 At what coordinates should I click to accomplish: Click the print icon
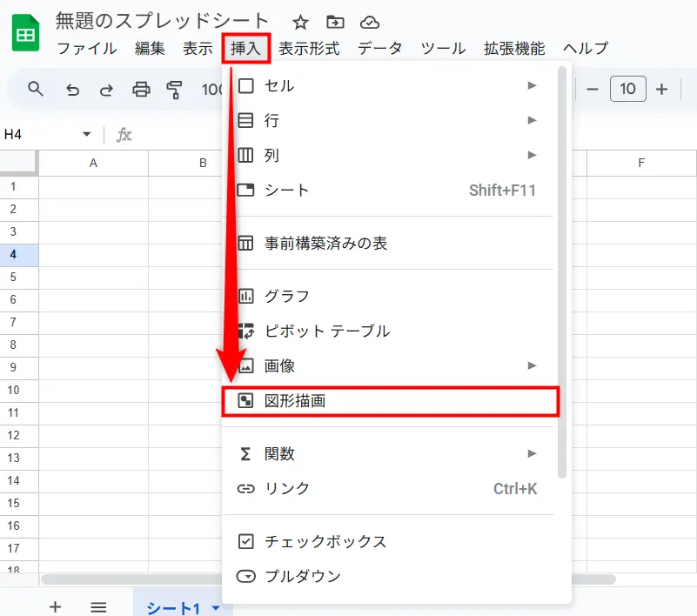point(141,89)
